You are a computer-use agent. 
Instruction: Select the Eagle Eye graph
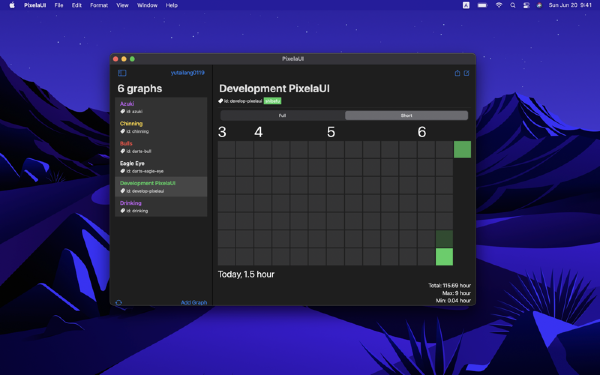[161, 167]
